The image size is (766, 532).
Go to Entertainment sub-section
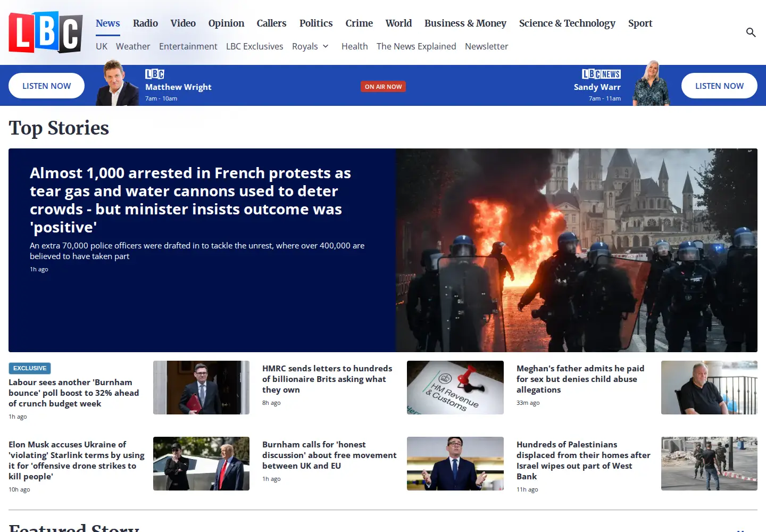click(x=188, y=46)
